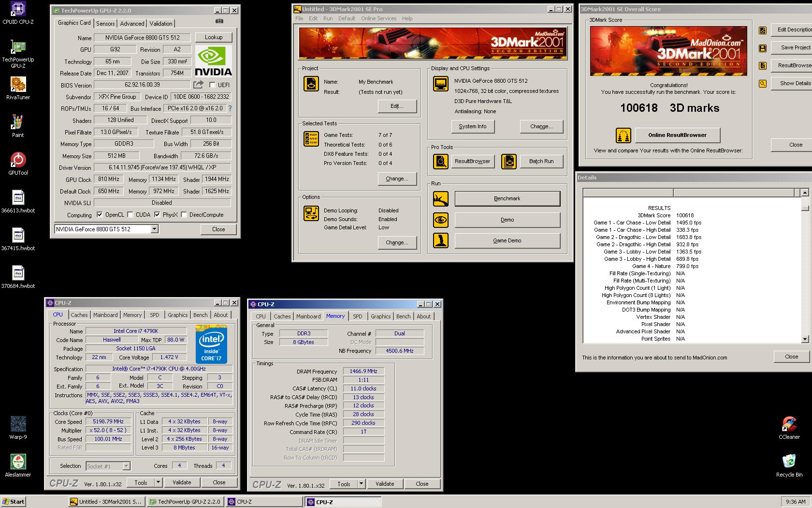Open the Socket #1 selection dropdown in CPU-Z

click(x=126, y=466)
